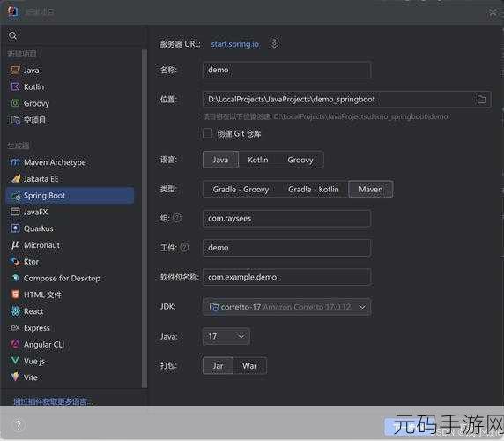Set language to Java

[x=220, y=160]
